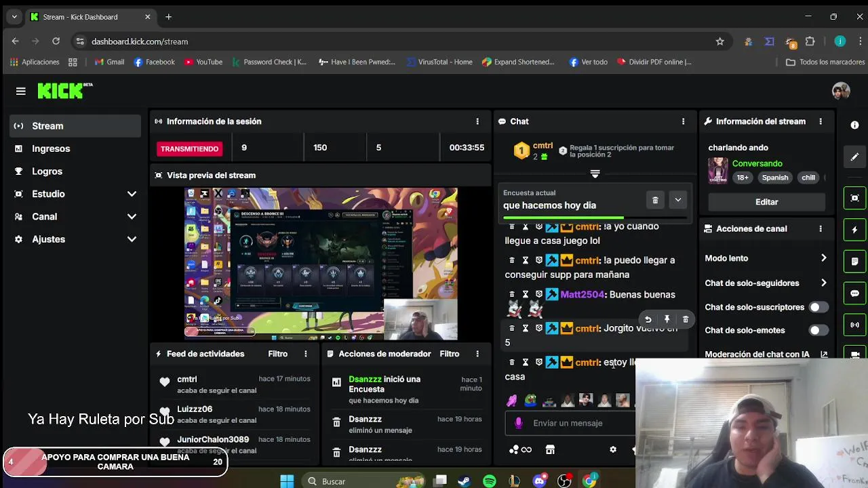The width and height of the screenshot is (868, 488).
Task: Toggle Chat de solo-emotes switch
Action: [x=818, y=330]
